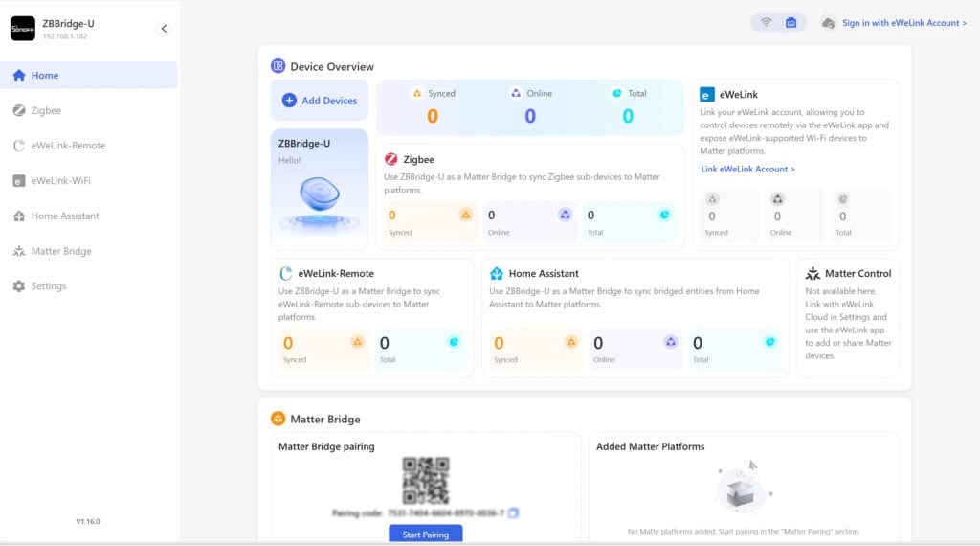Click the eWeLink-WiFi sidebar icon
Screen dimensions: 980x546
pyautogui.click(x=19, y=181)
